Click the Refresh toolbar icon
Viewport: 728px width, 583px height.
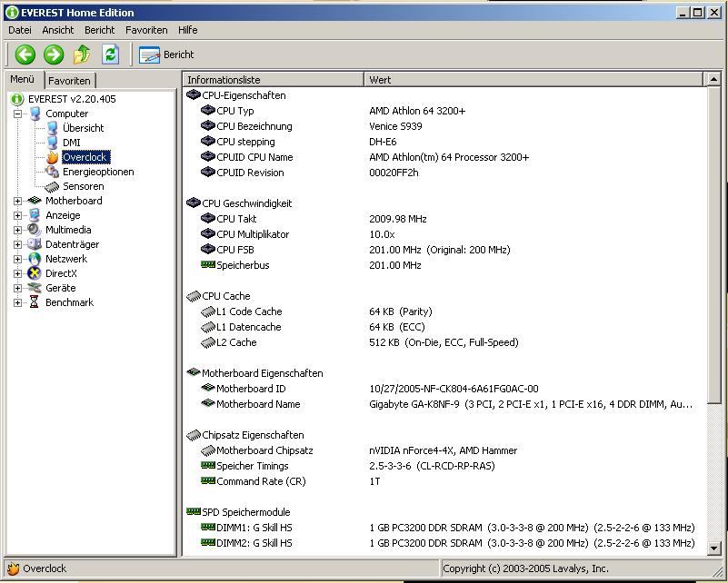pos(111,54)
